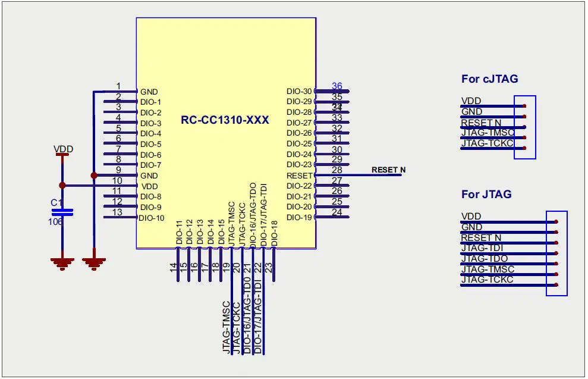Click the DIO-17/JTAG-TDI net label below the module
Image resolution: width=588 pixels, height=379 pixels.
(x=258, y=316)
